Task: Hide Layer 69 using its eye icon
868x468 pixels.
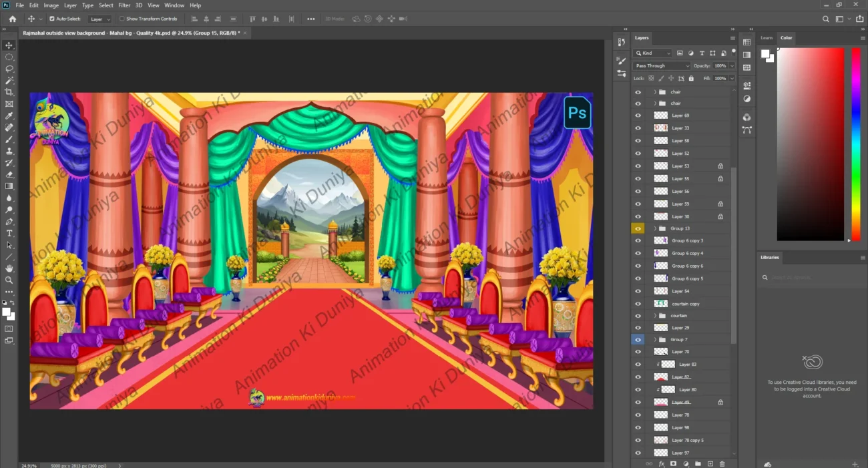Action: click(x=638, y=115)
